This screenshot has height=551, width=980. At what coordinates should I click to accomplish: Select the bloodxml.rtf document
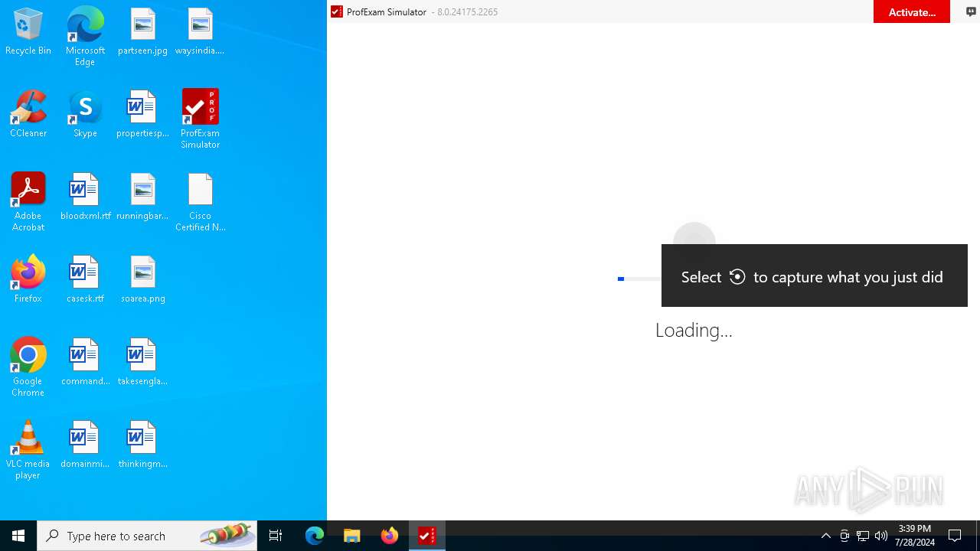click(x=85, y=197)
